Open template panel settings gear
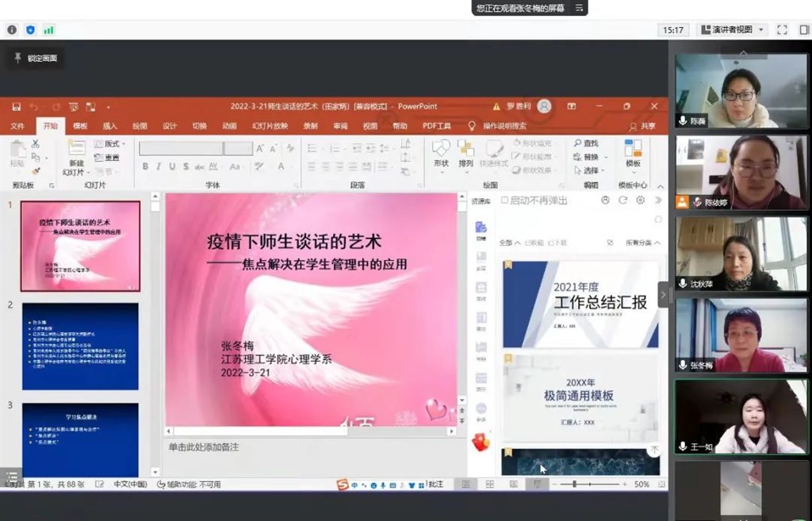Viewport: 812px width, 521px height. click(x=640, y=201)
